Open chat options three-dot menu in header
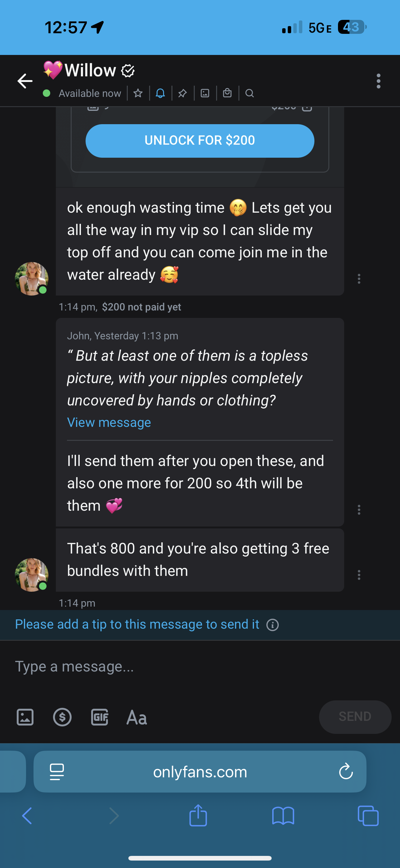 coord(379,81)
